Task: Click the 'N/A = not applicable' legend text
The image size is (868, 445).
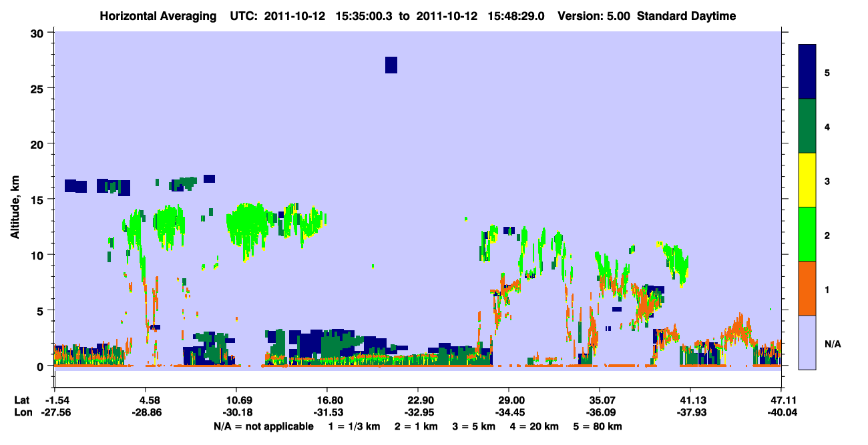Action: coord(264,426)
